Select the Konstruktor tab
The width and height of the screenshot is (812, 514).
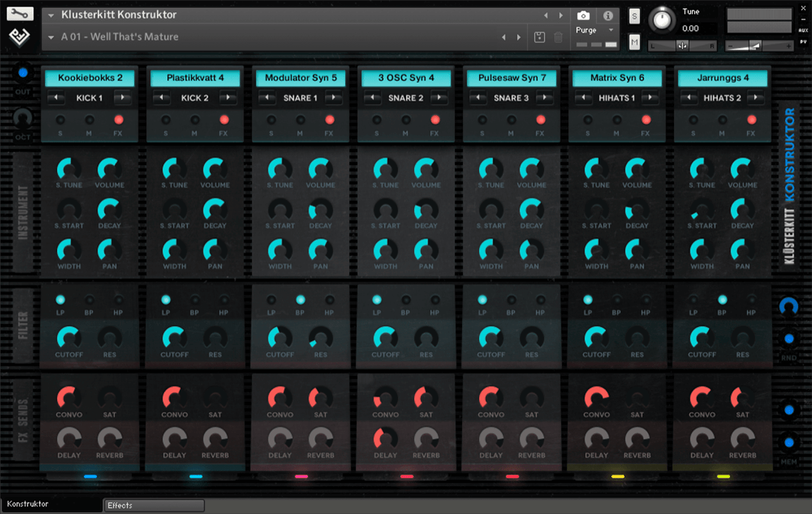pyautogui.click(x=51, y=504)
